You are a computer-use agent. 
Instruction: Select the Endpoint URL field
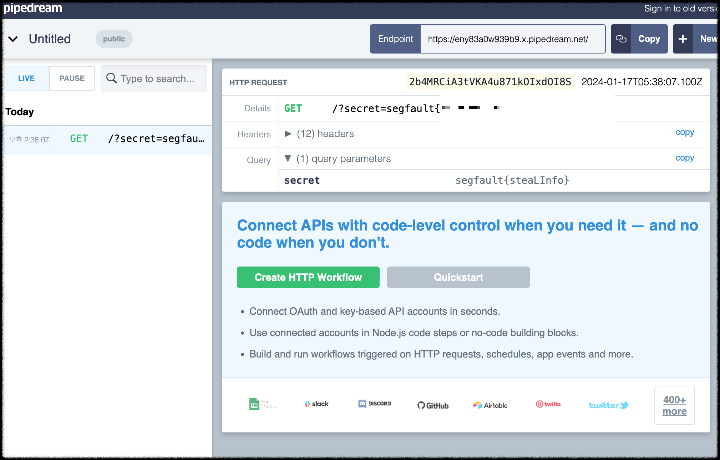click(x=513, y=39)
